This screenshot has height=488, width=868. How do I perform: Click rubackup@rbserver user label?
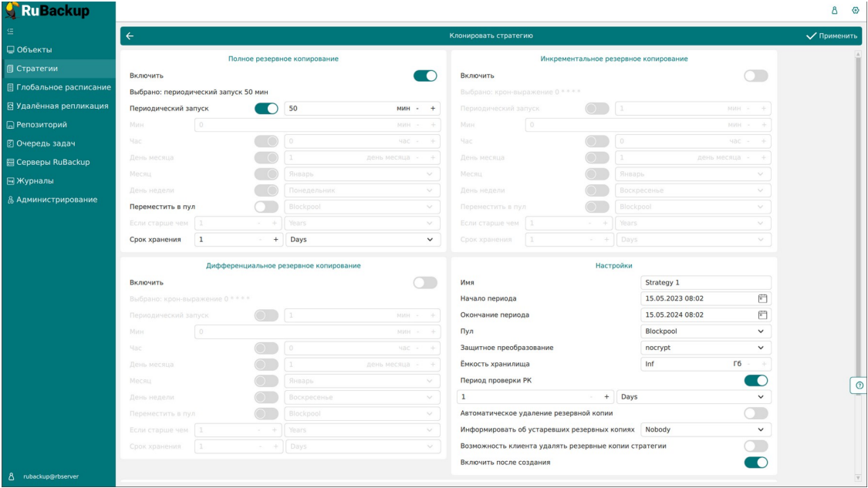51,476
